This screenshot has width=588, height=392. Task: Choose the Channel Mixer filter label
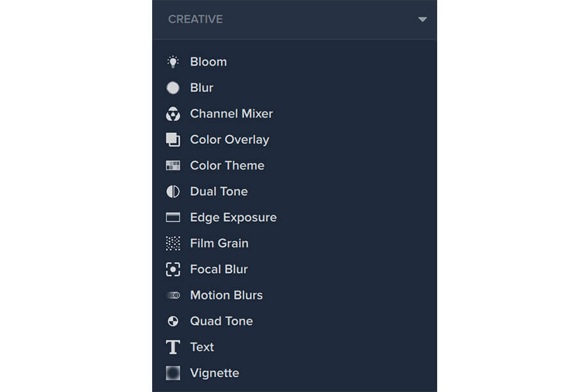[x=231, y=114]
